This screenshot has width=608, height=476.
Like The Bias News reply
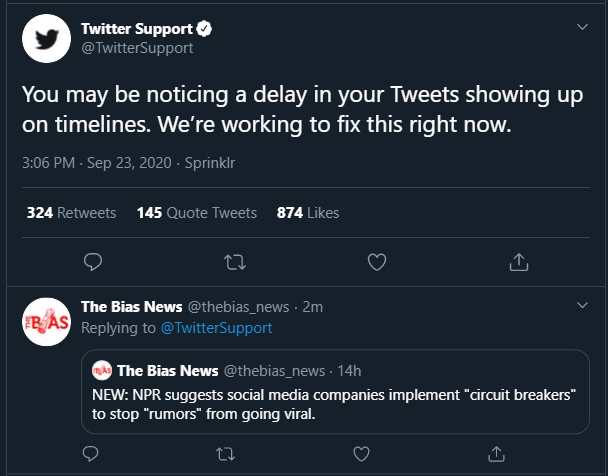[x=361, y=454]
